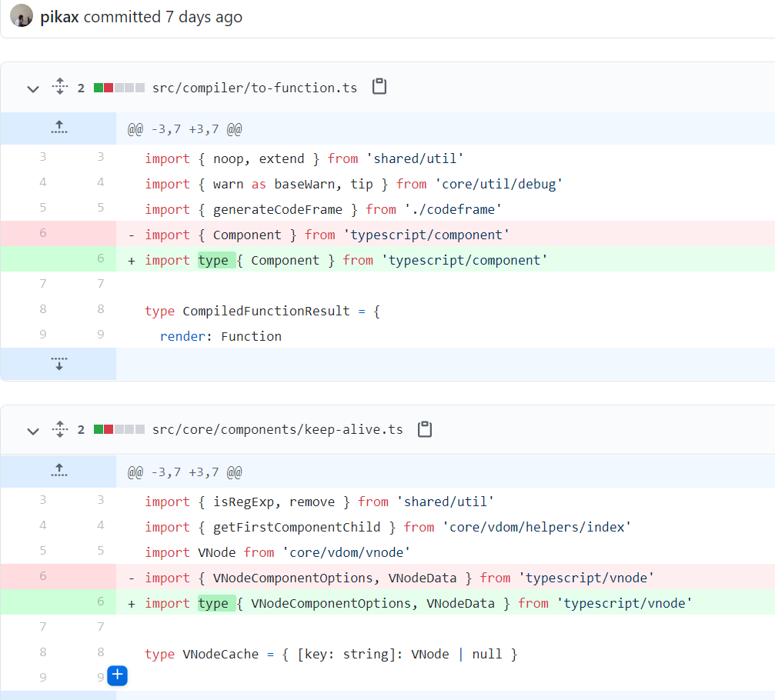
Task: Click pikax's avatar image
Action: click(x=21, y=16)
